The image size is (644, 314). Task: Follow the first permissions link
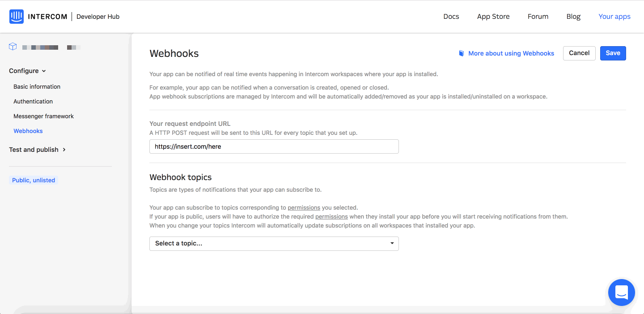tap(304, 207)
